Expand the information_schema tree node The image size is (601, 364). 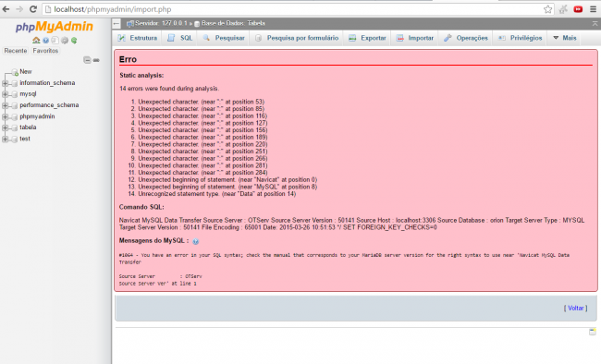click(5, 83)
